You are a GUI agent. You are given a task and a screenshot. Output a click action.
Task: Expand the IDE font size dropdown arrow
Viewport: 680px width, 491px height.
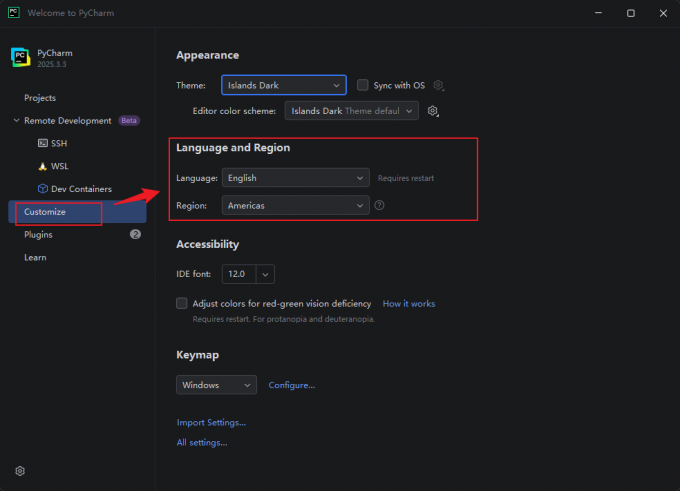point(265,274)
